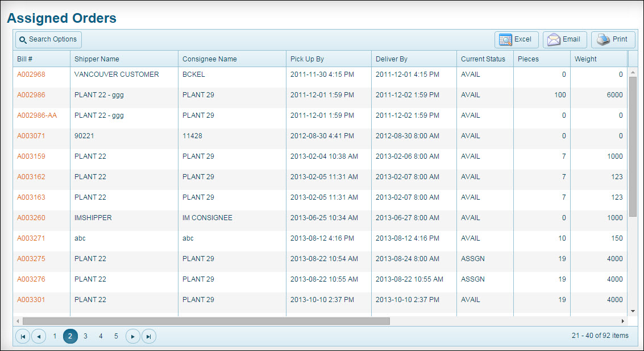Screen dimensions: 644x351
Task: Click the vertical scrollbar up arrow
Action: tap(633, 72)
